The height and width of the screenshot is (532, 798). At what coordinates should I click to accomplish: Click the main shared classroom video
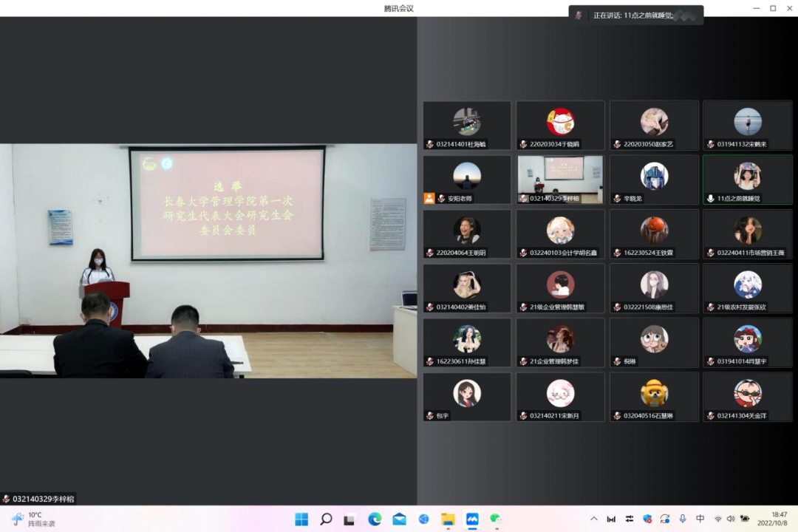pyautogui.click(x=208, y=261)
